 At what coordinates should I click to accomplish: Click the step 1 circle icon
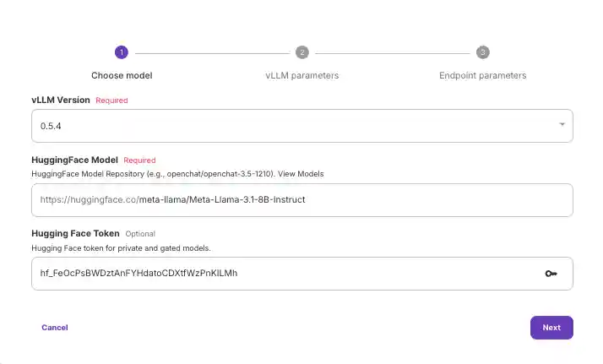(x=122, y=52)
